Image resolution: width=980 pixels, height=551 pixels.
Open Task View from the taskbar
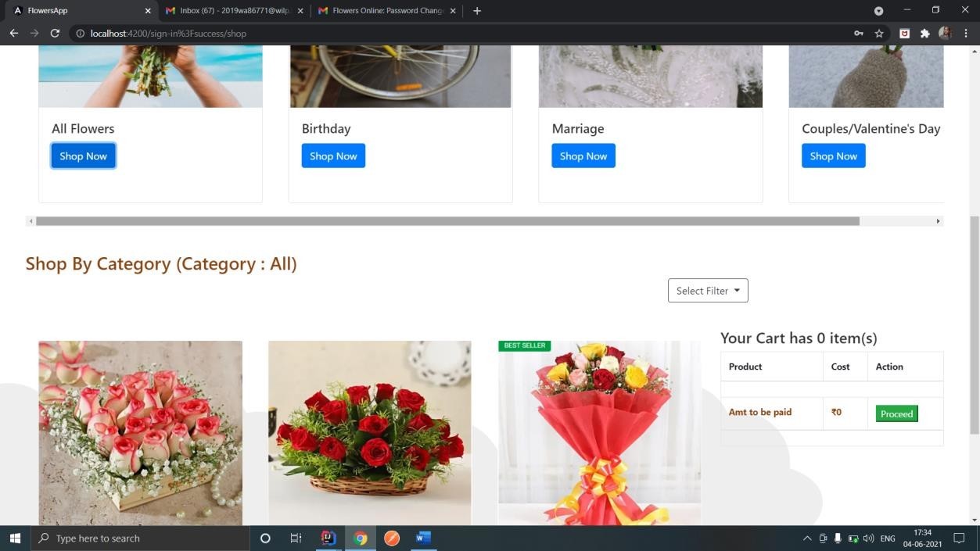(295, 538)
